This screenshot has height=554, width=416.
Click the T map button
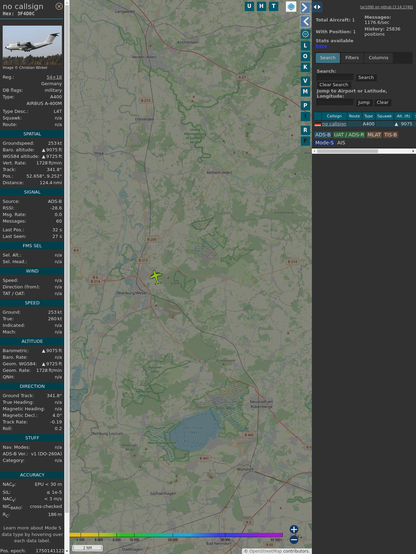click(273, 6)
